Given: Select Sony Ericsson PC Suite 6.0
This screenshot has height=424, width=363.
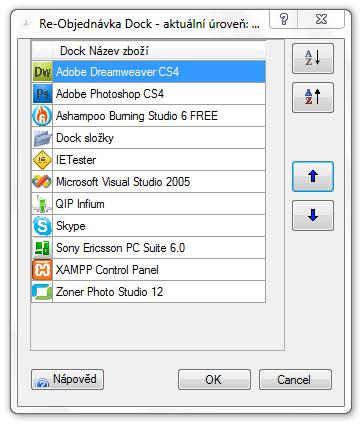Looking at the screenshot, I should coord(149,248).
